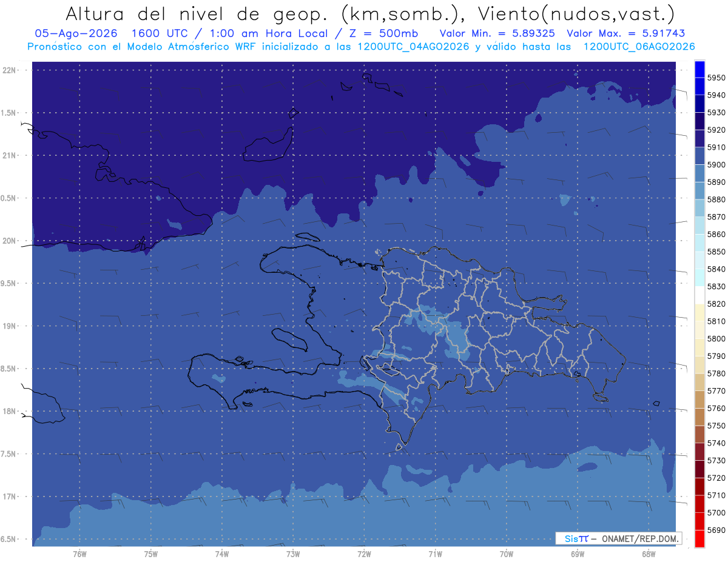Click the '5740' colorbar value

click(716, 443)
